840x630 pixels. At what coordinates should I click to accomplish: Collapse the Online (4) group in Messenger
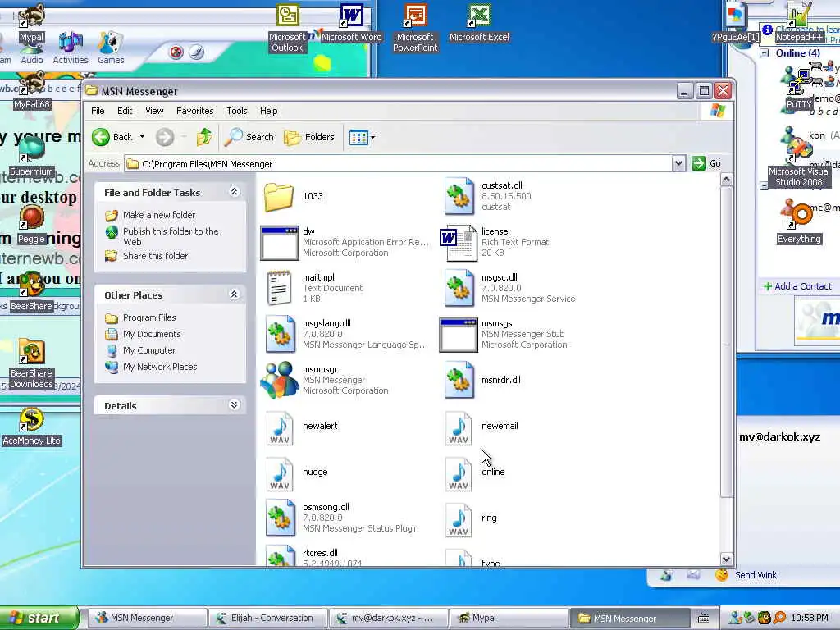tap(765, 53)
